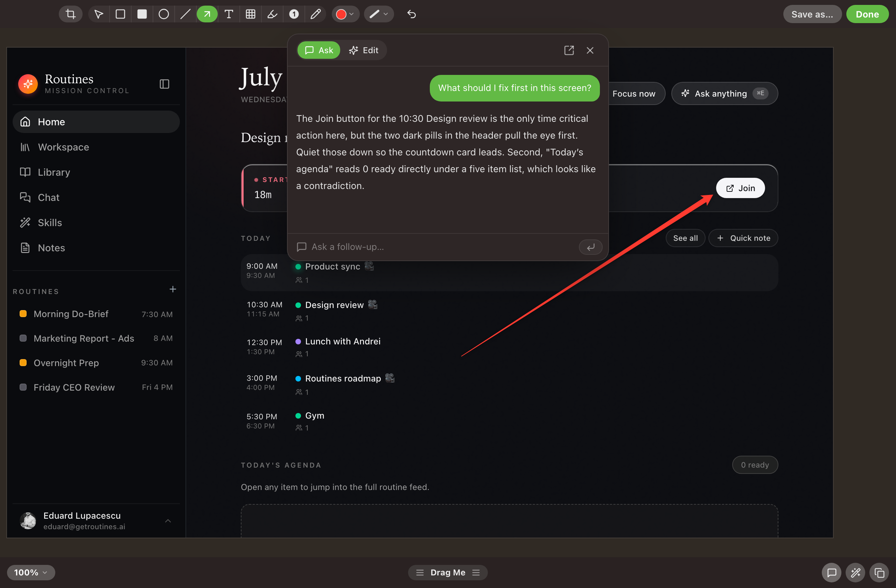The width and height of the screenshot is (896, 588).
Task: Add a Quick note
Action: tap(743, 238)
